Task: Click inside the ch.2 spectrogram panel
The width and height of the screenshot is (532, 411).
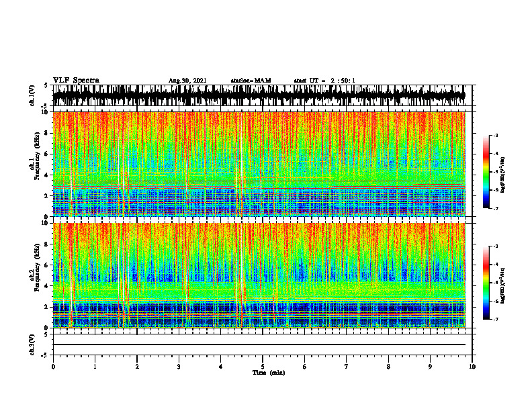Action: coord(259,275)
